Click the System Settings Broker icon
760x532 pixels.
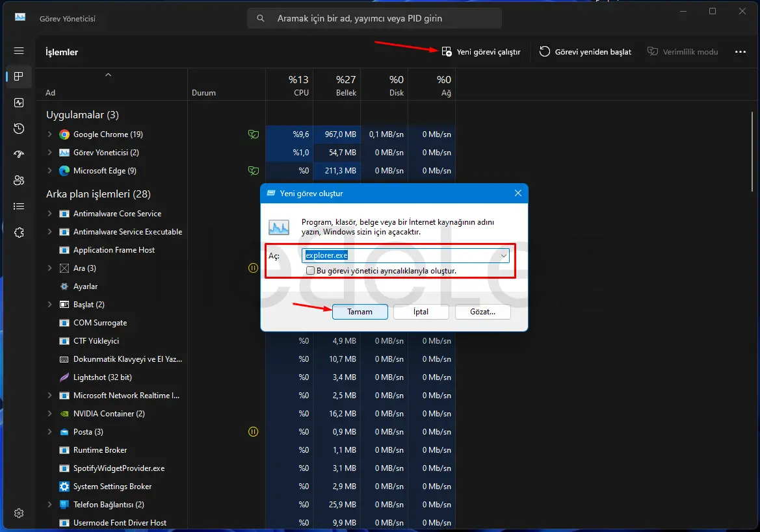tap(64, 487)
